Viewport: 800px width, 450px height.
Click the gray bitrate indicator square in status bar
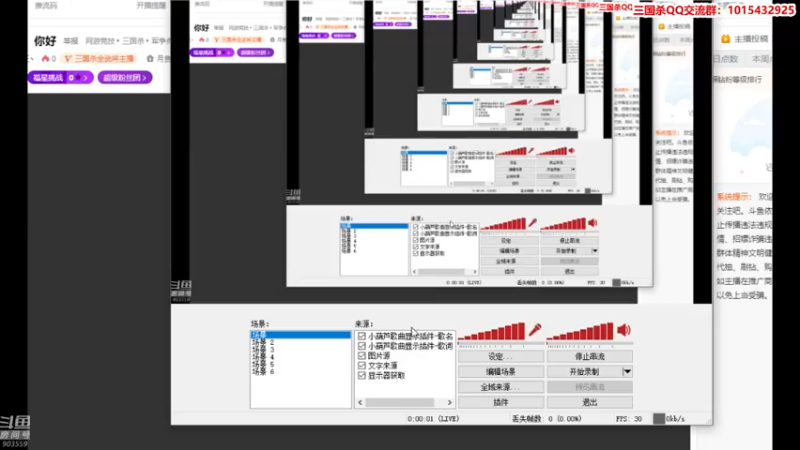click(659, 419)
